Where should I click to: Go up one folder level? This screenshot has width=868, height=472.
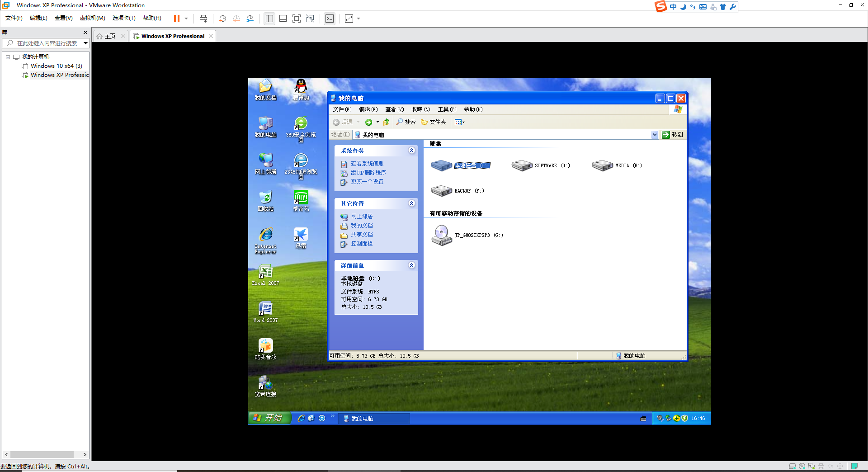(x=386, y=122)
